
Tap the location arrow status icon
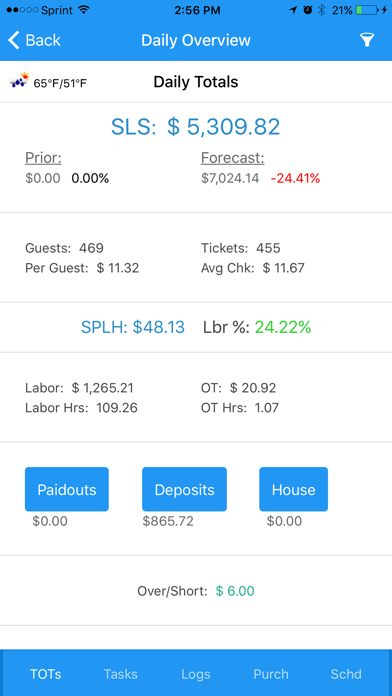pos(293,10)
